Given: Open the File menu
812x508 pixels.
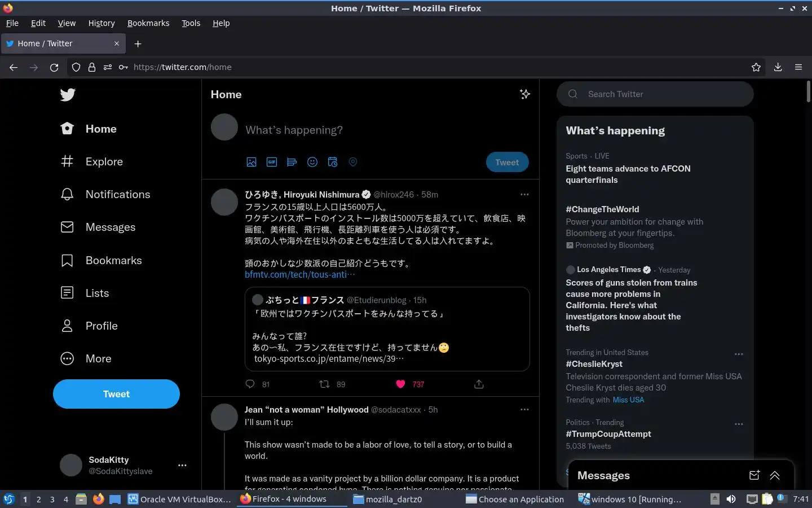Looking at the screenshot, I should click(x=12, y=23).
